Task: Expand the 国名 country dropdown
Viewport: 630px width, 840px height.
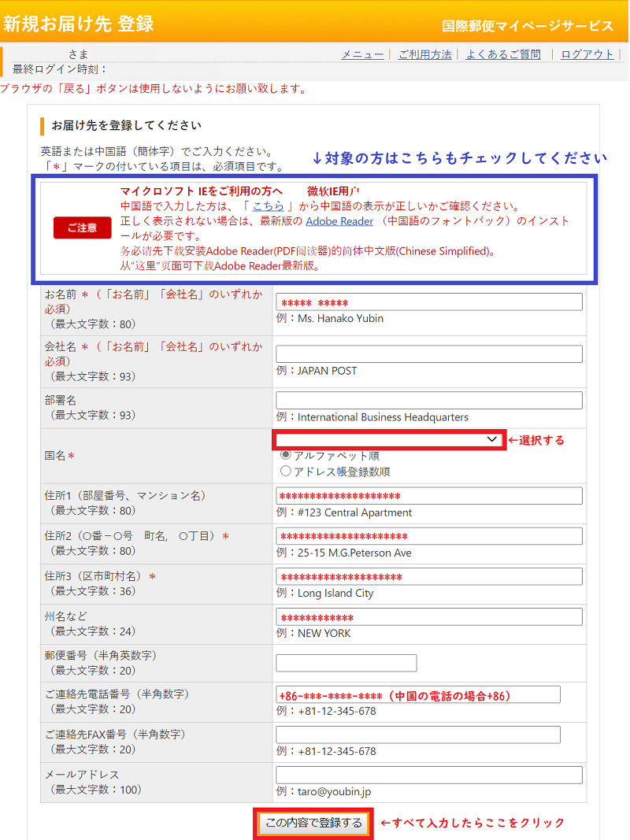Action: [x=388, y=439]
